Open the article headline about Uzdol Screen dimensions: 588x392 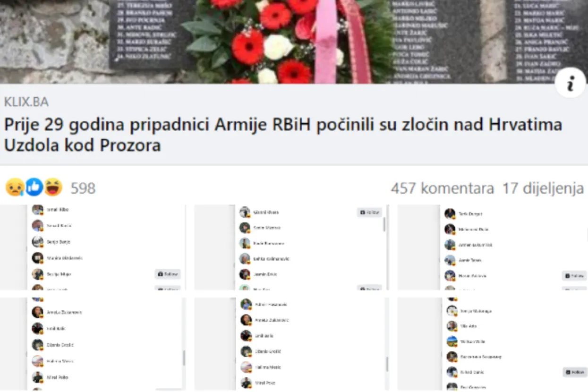(282, 134)
